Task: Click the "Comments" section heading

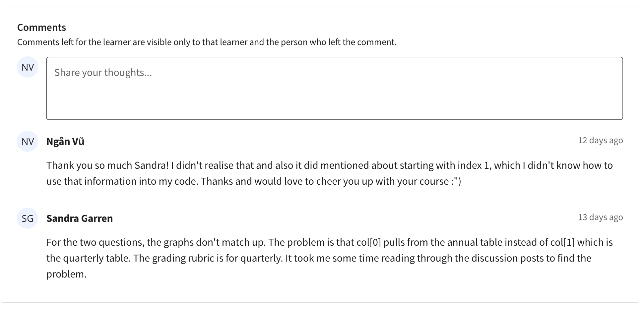Action: 41,28
